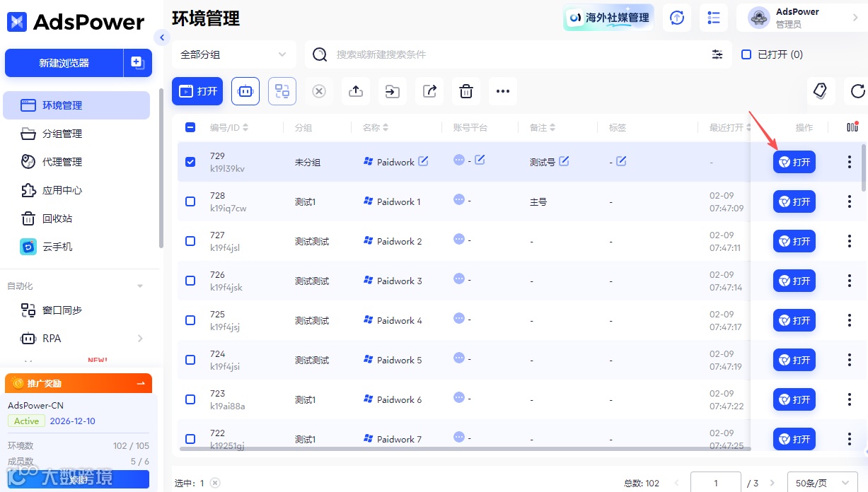868x492 pixels.
Task: Click the update upload icon in top bar
Action: coord(677,18)
